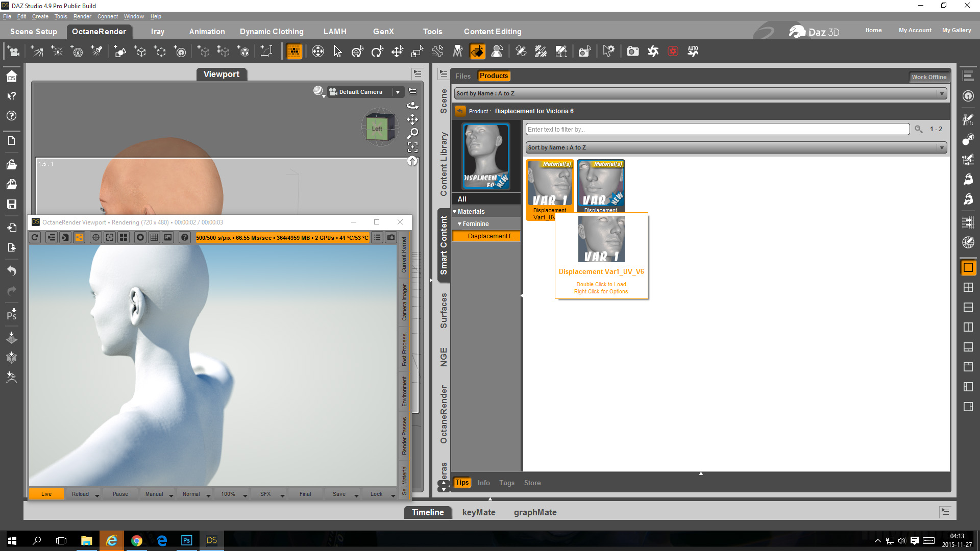The image size is (980, 551).
Task: Toggle the Live render button
Action: [x=46, y=494]
